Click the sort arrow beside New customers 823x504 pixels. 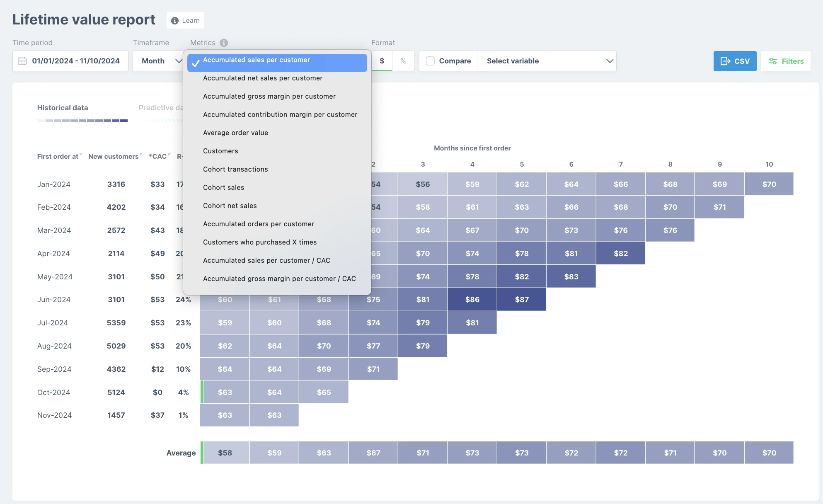pyautogui.click(x=141, y=155)
